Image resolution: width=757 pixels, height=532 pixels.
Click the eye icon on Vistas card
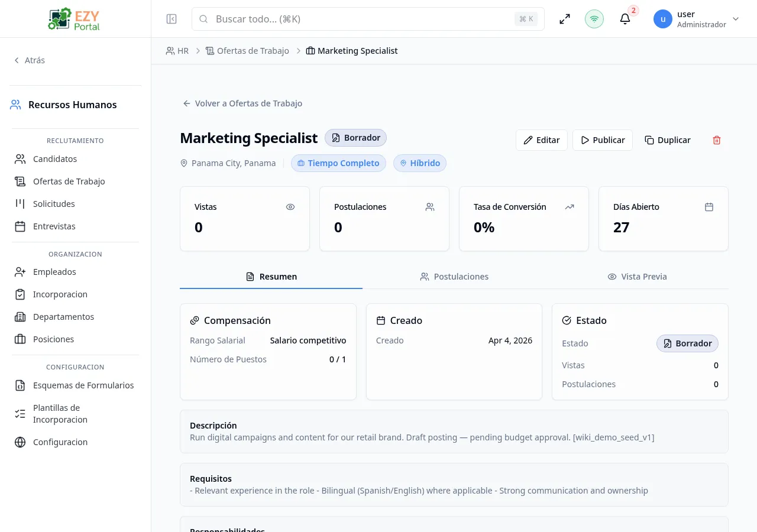(290, 207)
